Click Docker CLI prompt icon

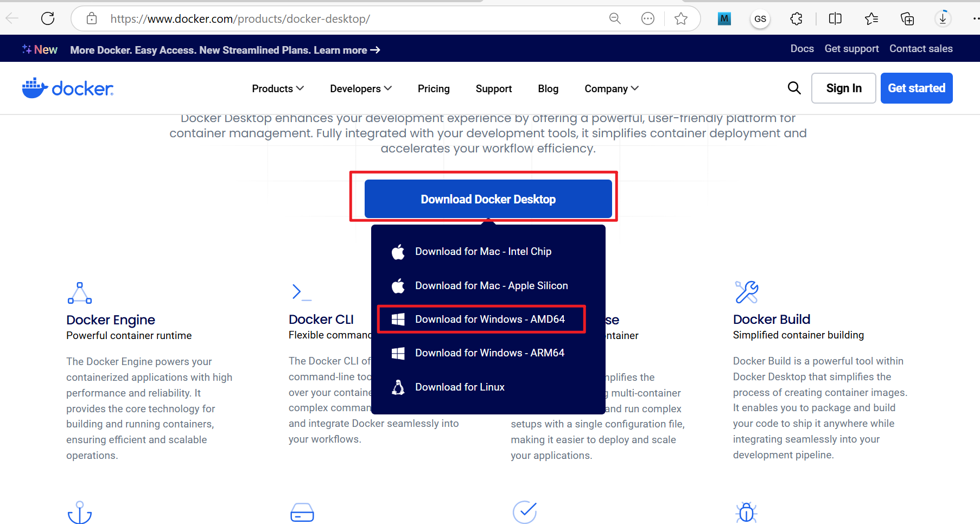301,292
